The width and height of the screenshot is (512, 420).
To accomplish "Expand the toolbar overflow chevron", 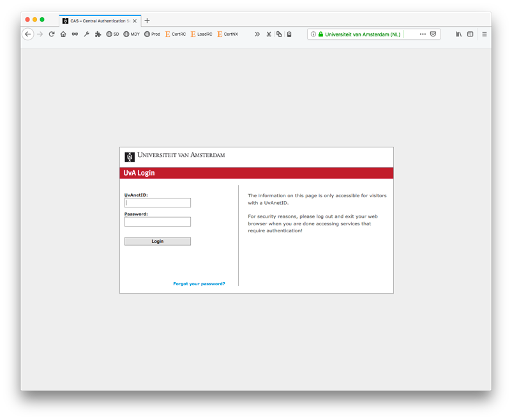I will pos(257,34).
